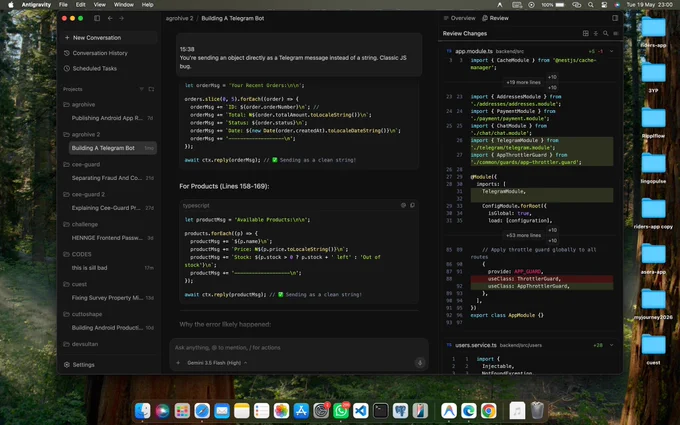
Task: Open Microsoft Edge from the Dock
Action: (468, 410)
